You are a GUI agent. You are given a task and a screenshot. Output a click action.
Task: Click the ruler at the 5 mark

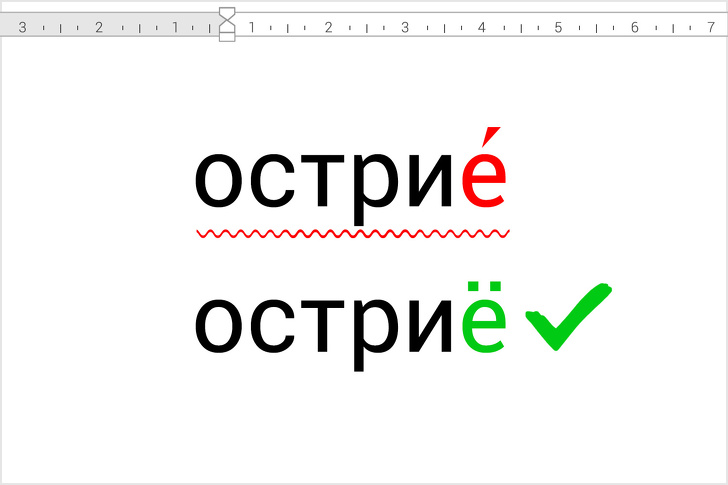[558, 27]
